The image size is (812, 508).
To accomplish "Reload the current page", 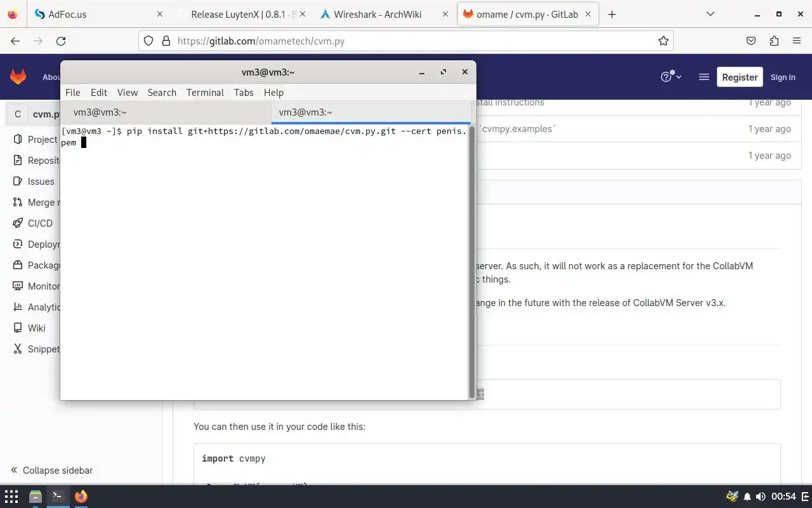I will pos(61,41).
